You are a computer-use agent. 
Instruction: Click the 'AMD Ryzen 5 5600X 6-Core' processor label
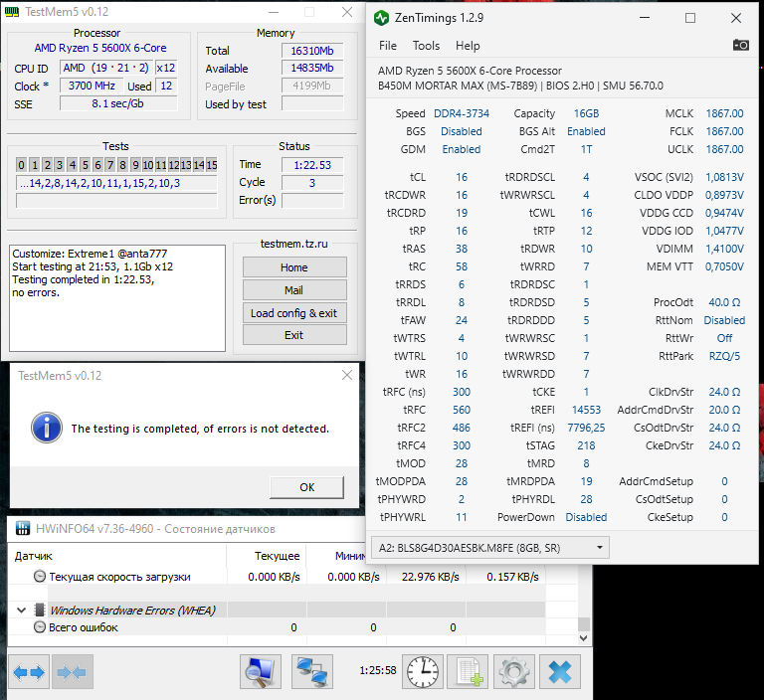tap(100, 48)
